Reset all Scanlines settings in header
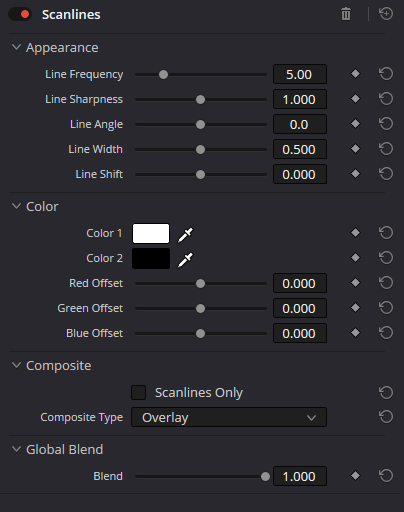 pos(386,14)
